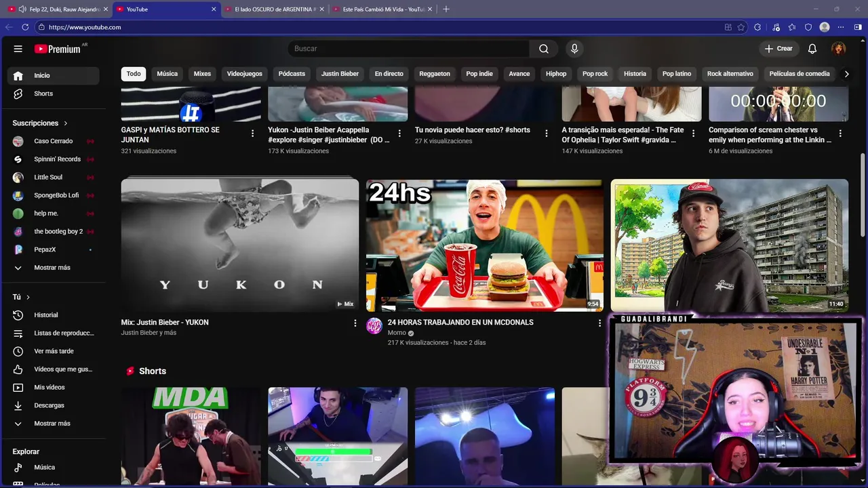Select the Todo filter chip

[x=134, y=74]
